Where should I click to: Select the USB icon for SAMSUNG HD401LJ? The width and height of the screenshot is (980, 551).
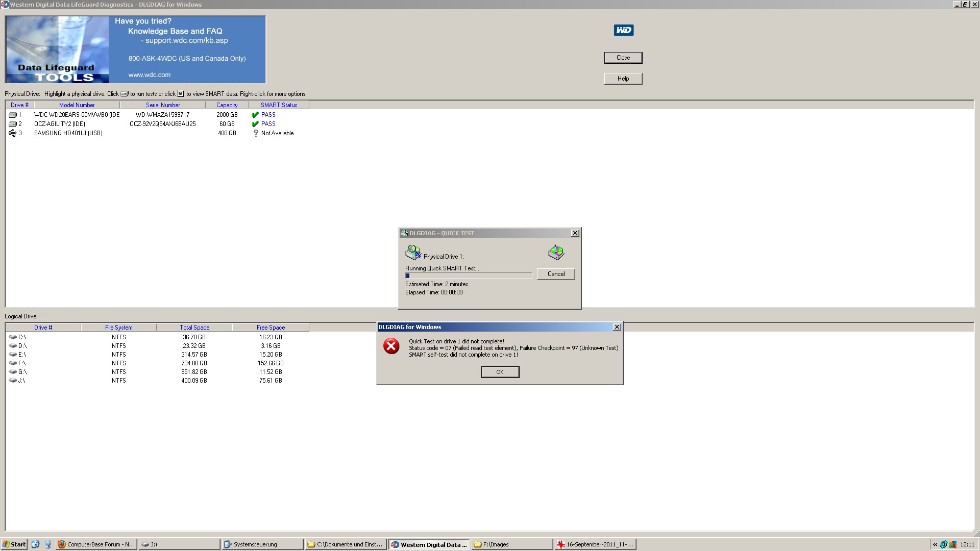13,133
